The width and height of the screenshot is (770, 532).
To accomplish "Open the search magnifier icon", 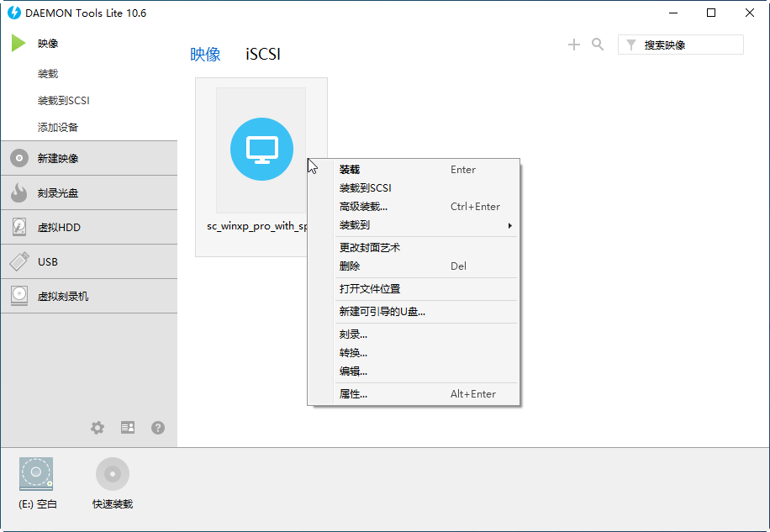I will [x=598, y=45].
